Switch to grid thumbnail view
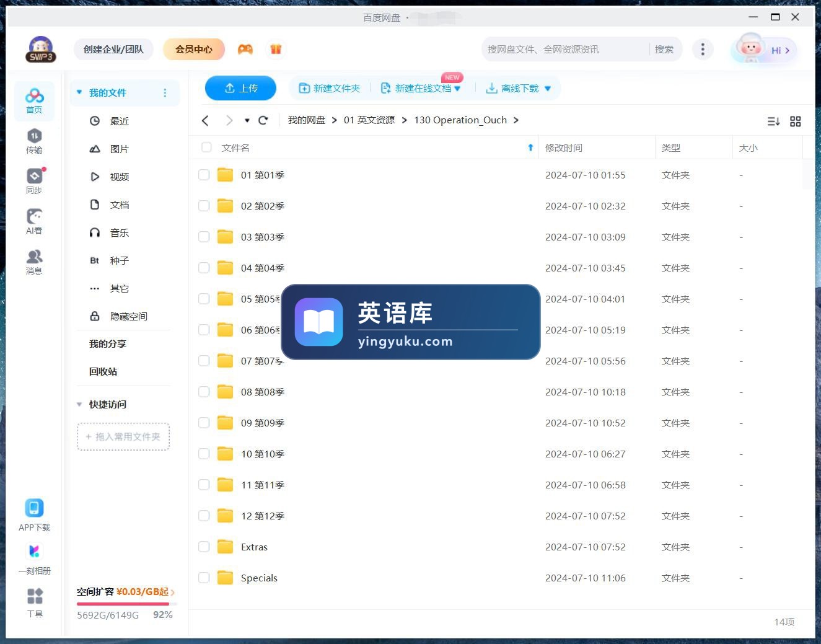Screen dimensions: 821x644 (x=796, y=121)
